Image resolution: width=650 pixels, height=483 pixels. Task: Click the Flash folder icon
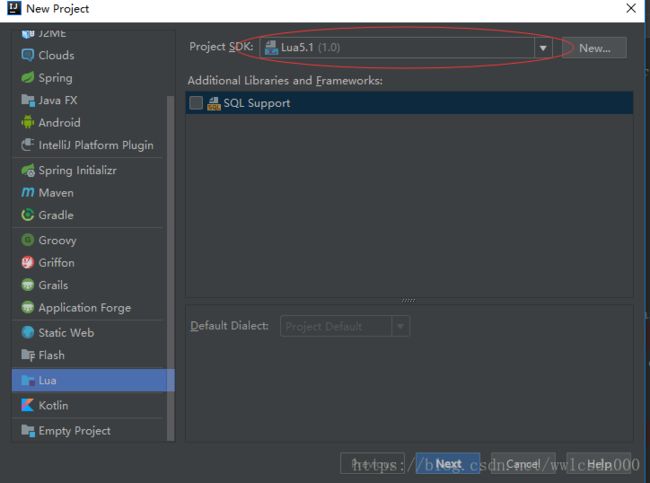pyautogui.click(x=28, y=355)
